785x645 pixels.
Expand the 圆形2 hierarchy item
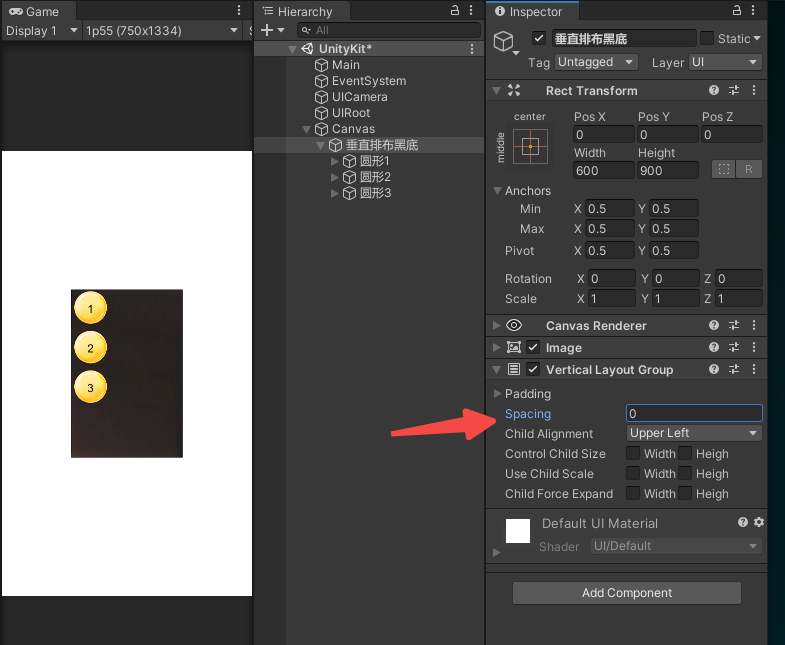click(x=334, y=177)
